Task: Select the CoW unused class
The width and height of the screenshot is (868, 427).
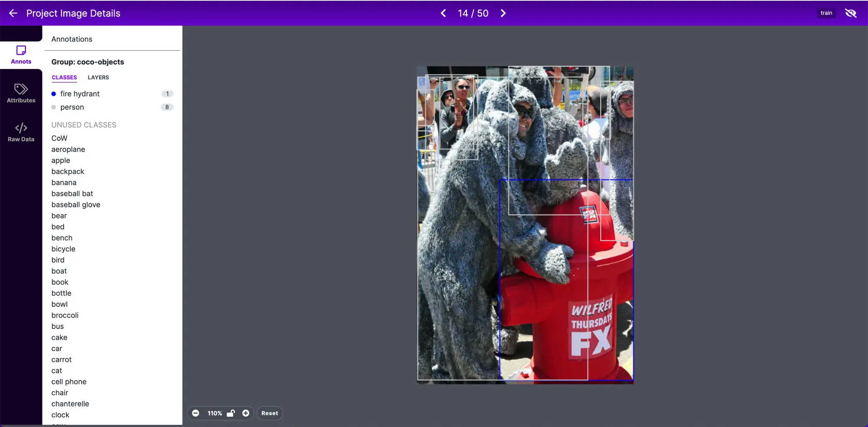Action: pyautogui.click(x=59, y=138)
